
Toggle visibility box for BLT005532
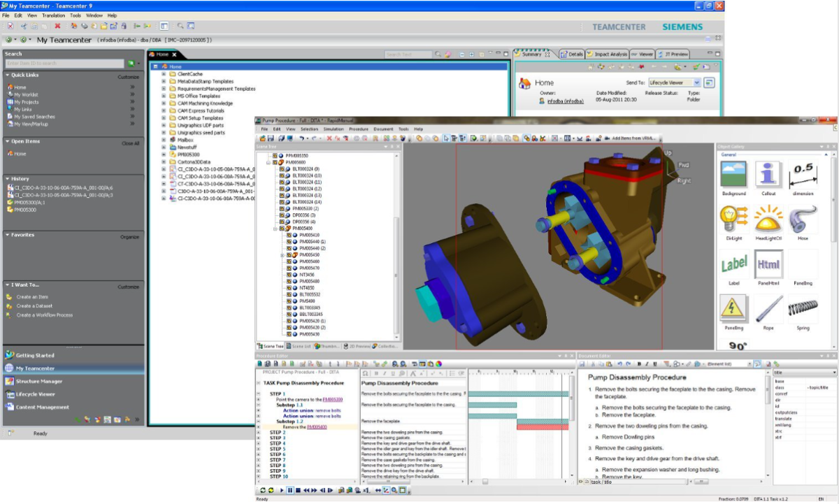tap(289, 294)
